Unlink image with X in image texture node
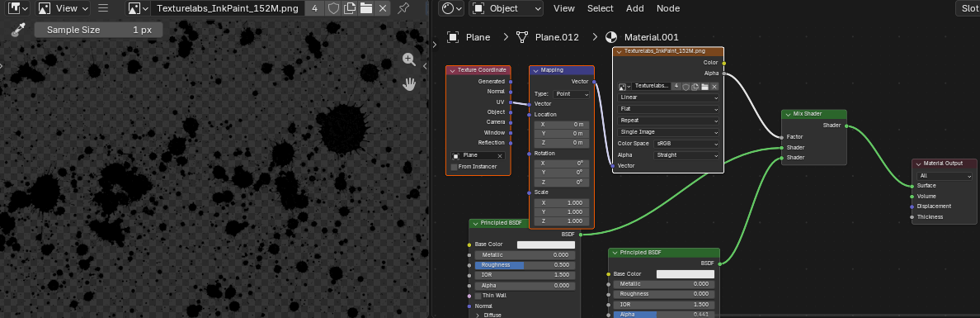The height and width of the screenshot is (318, 980). pyautogui.click(x=714, y=87)
